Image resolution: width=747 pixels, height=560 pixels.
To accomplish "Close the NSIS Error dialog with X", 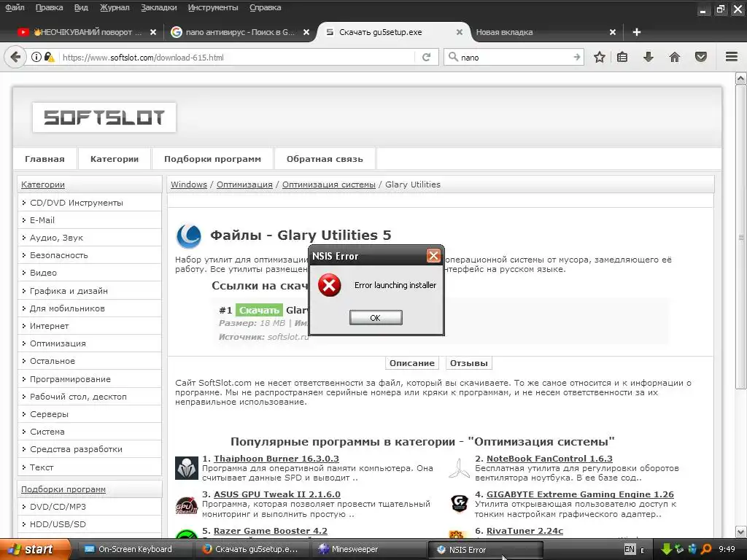I will click(433, 256).
